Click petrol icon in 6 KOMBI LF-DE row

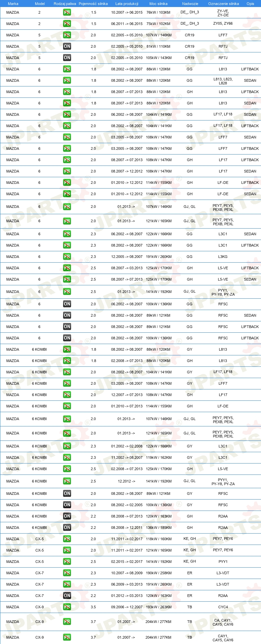click(x=67, y=406)
